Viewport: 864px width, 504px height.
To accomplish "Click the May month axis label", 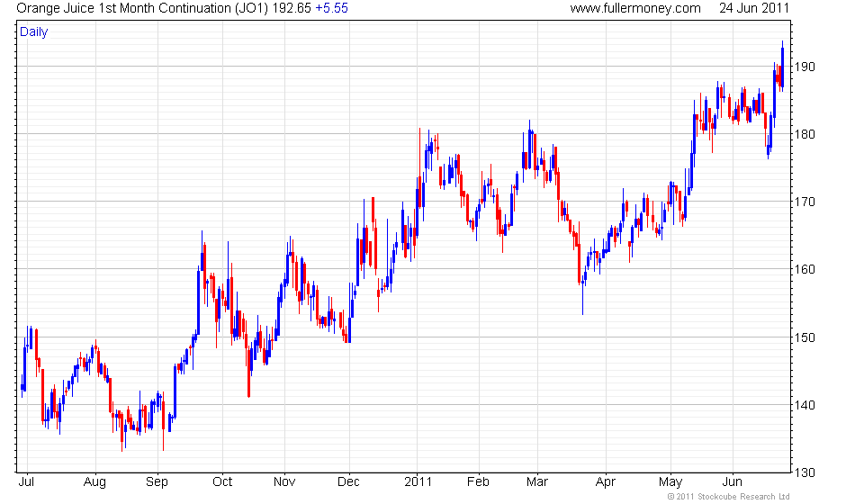I will [670, 482].
